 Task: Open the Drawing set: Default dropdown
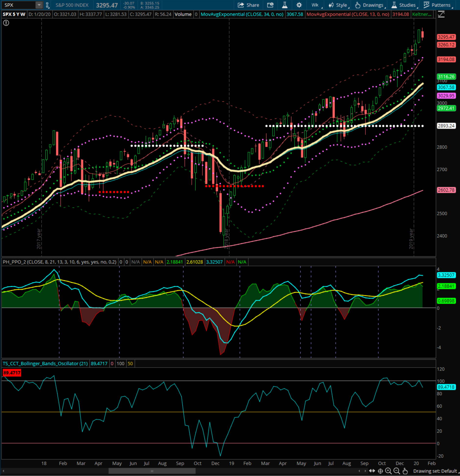coord(436,471)
